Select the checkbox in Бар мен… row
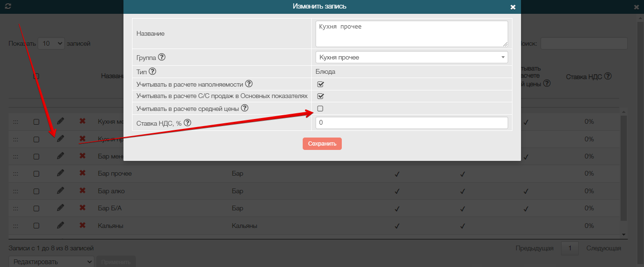 pos(36,156)
